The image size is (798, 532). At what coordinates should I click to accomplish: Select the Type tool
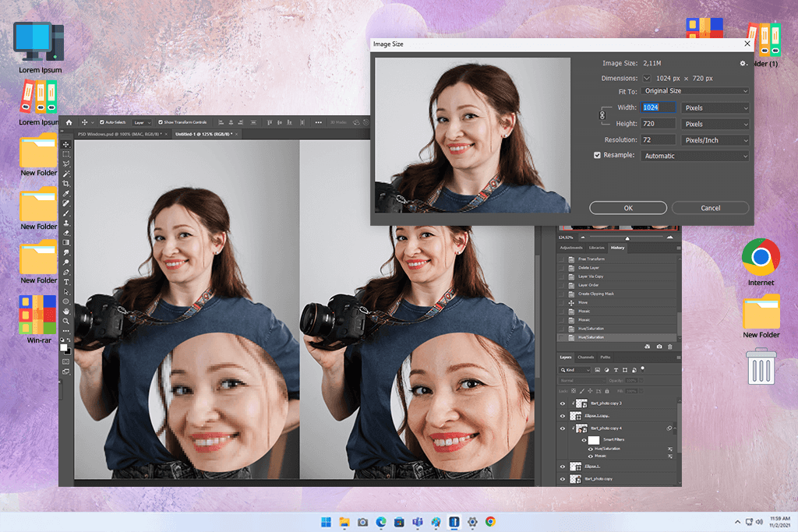(65, 282)
